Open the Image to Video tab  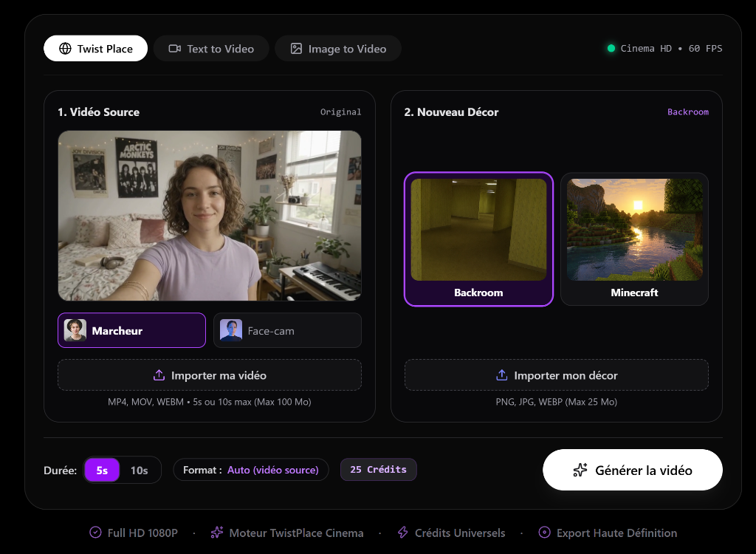click(x=338, y=48)
